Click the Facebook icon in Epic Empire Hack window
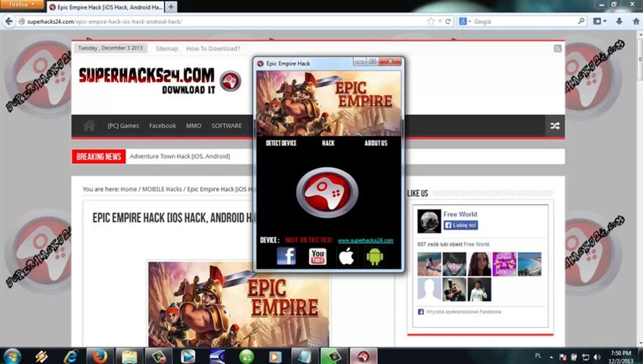 click(x=286, y=256)
